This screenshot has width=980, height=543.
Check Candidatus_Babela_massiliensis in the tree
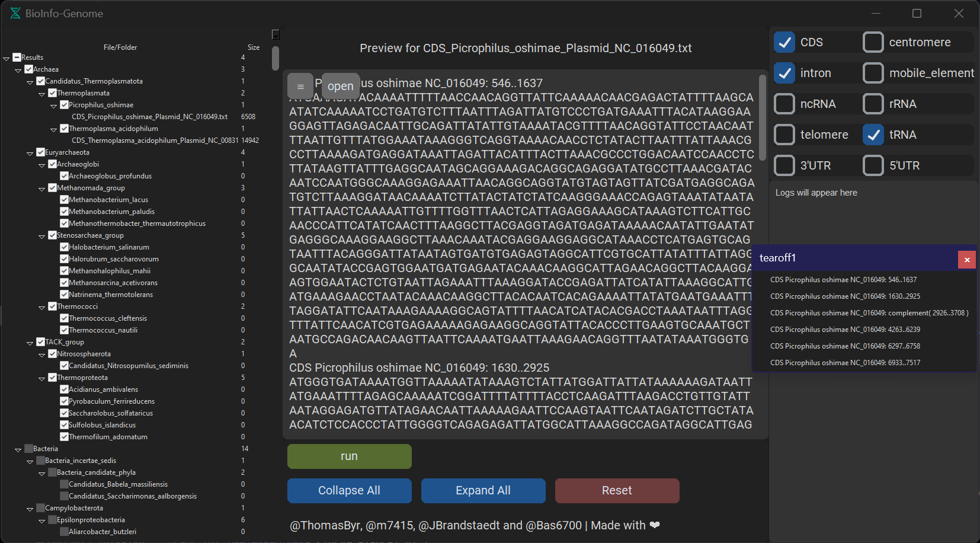64,484
